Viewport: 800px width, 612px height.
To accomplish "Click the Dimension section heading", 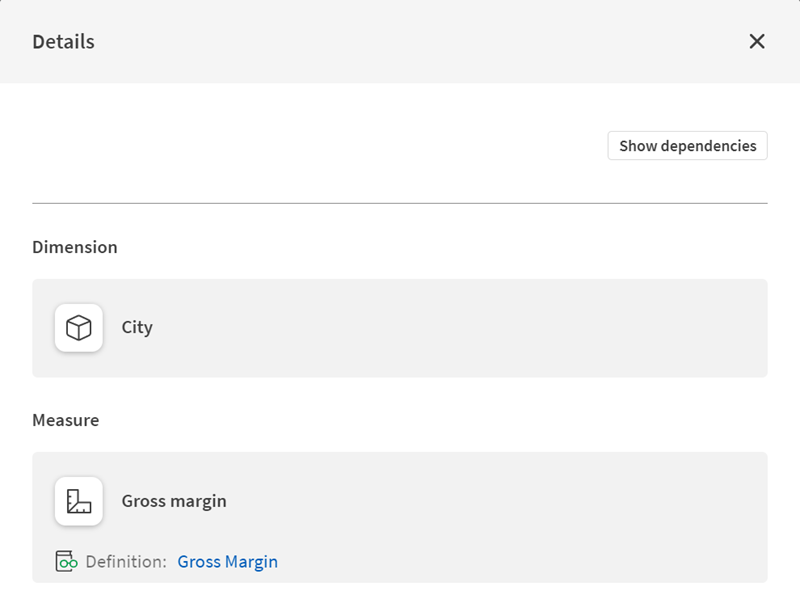I will [x=75, y=246].
